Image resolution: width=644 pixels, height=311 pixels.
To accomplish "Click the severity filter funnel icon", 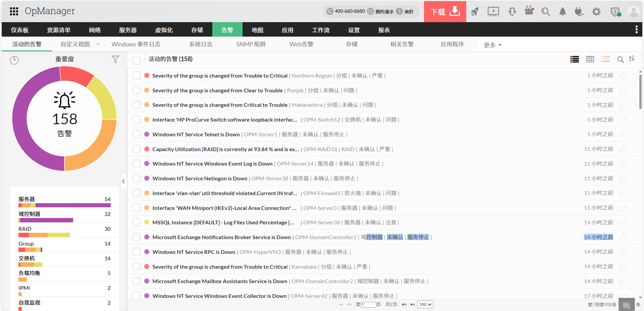I will point(115,59).
